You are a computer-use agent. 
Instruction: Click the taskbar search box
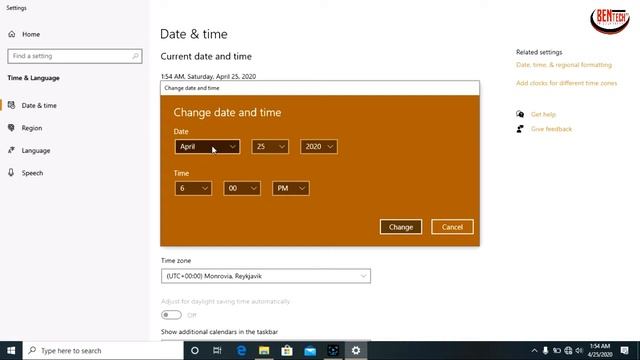tap(103, 351)
